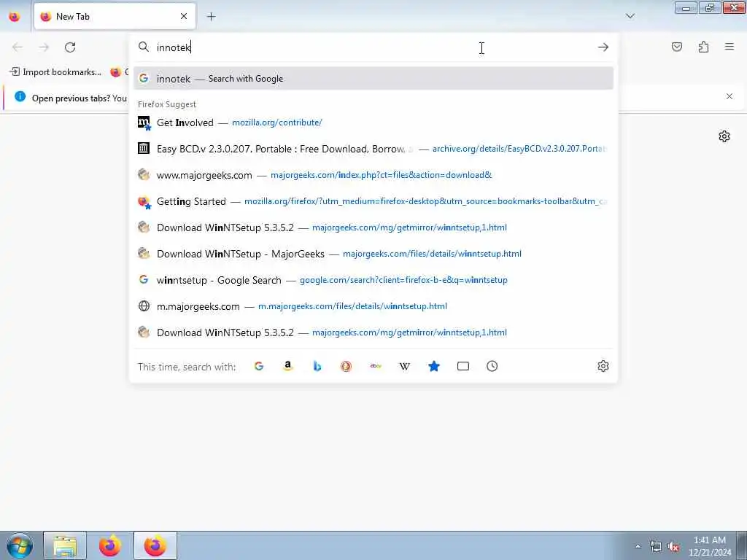Screen dimensions: 747x560
Task: Open the Easy BCD archive.org suggestion
Action: pyautogui.click(x=373, y=149)
